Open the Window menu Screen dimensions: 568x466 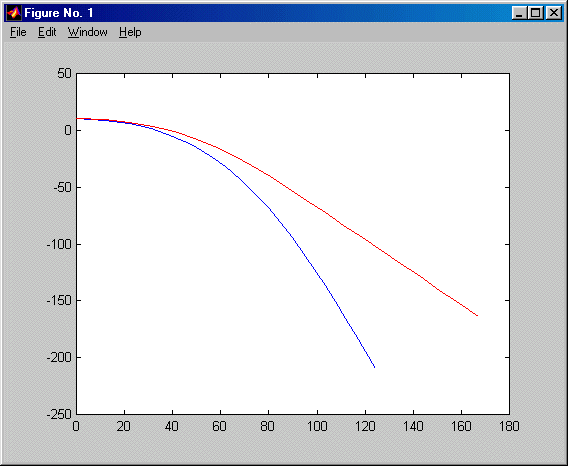pyautogui.click(x=88, y=32)
